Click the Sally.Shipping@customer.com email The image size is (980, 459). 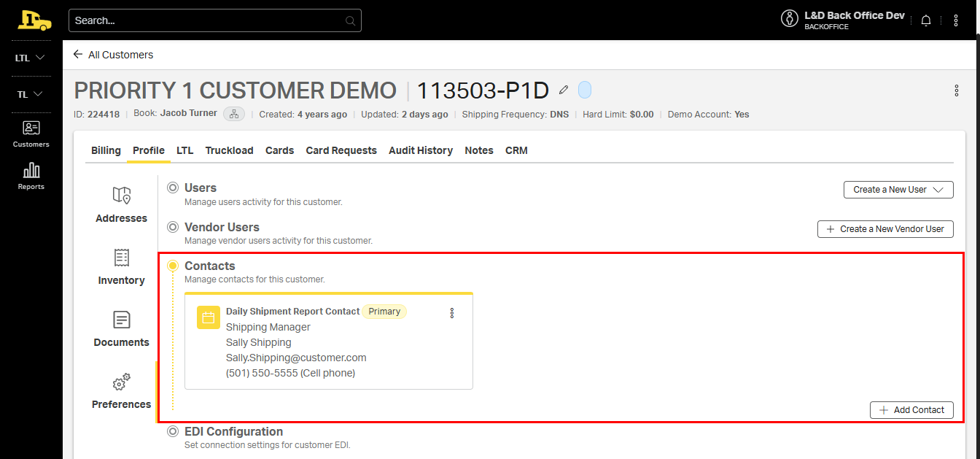[x=296, y=358]
